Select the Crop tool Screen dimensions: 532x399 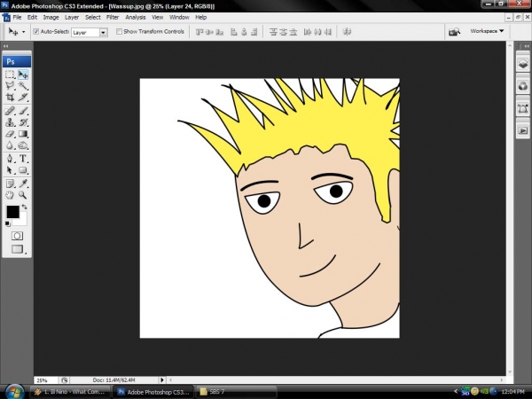click(10, 98)
